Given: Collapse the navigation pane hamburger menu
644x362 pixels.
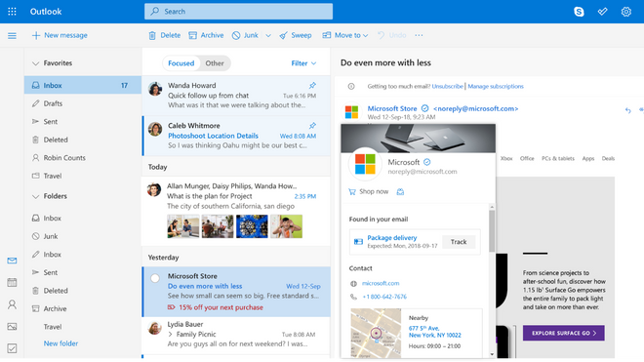Looking at the screenshot, I should click(x=12, y=36).
